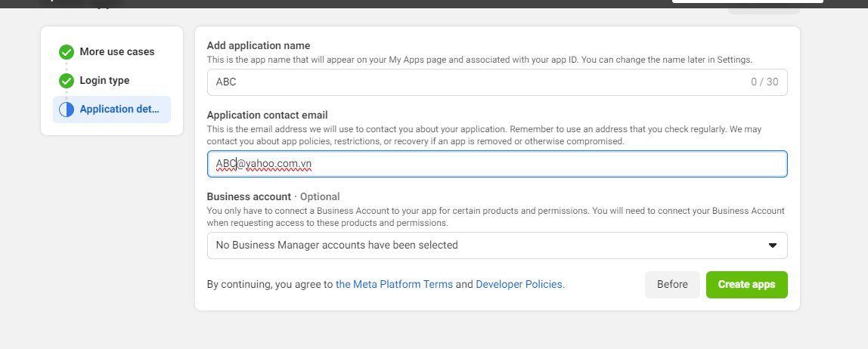This screenshot has width=868, height=349.
Task: Open the Developer Policies link
Action: [519, 285]
